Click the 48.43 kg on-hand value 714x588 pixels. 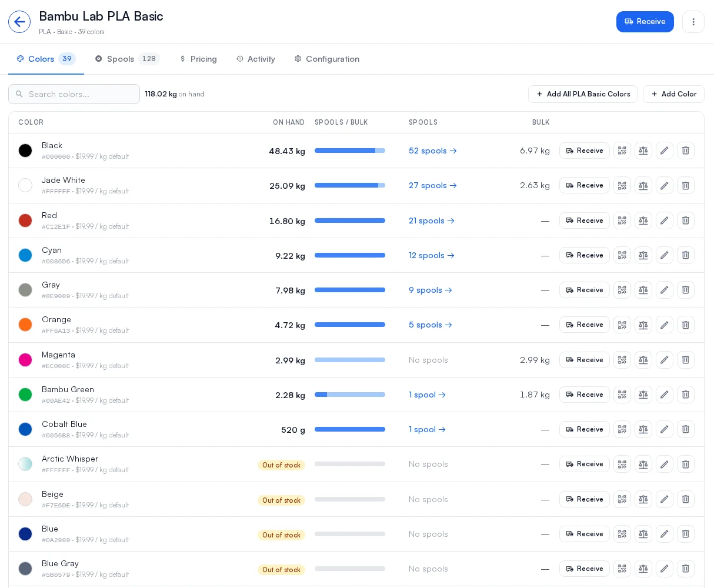point(287,151)
